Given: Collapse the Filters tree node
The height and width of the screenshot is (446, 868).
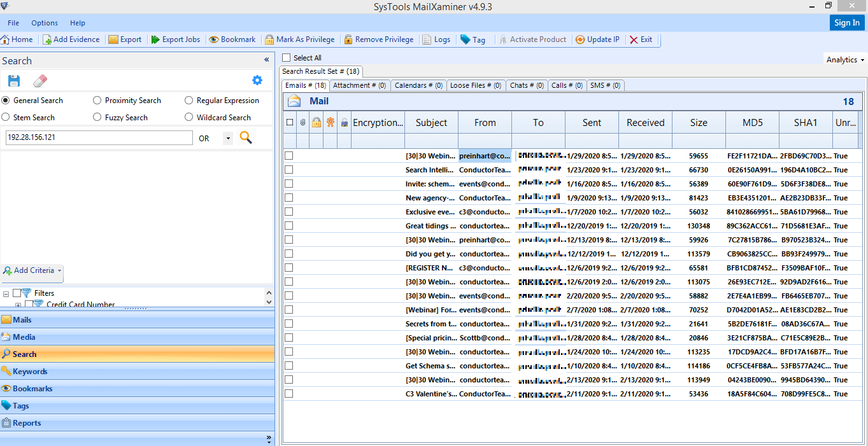Looking at the screenshot, I should point(6,293).
